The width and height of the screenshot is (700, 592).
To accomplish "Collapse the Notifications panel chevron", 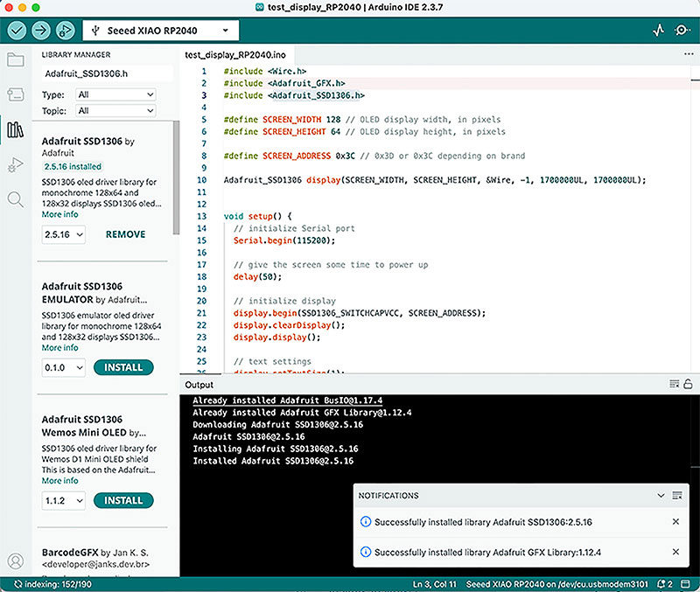I will click(x=661, y=495).
